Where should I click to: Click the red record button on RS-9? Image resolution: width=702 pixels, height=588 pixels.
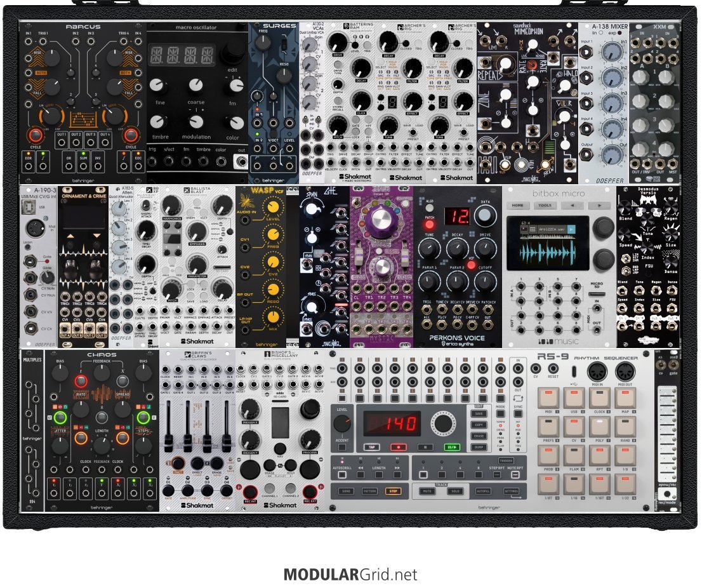[x=398, y=447]
